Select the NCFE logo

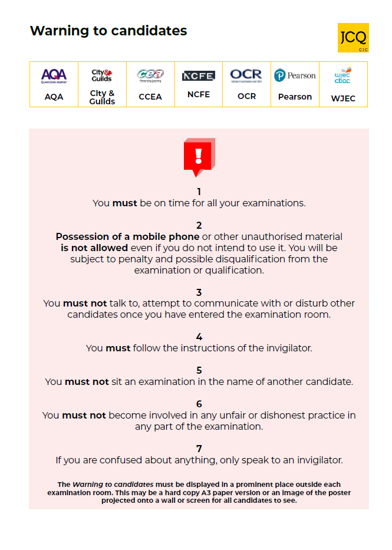point(199,76)
